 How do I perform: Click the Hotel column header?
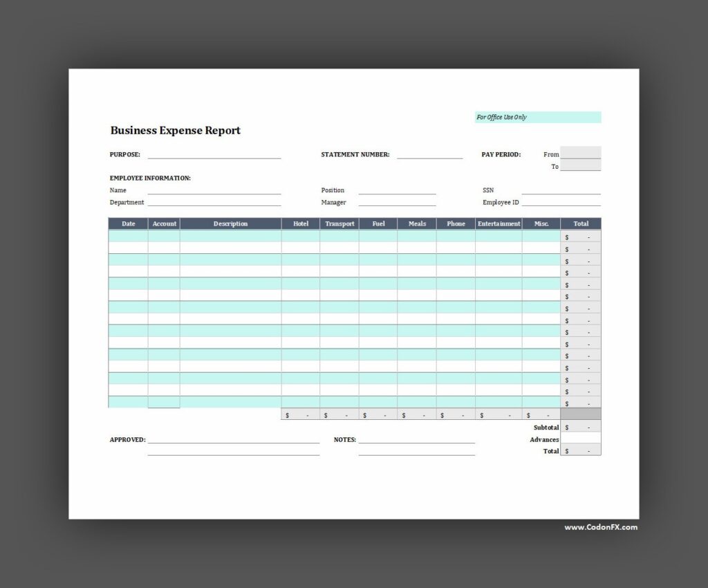pos(301,223)
